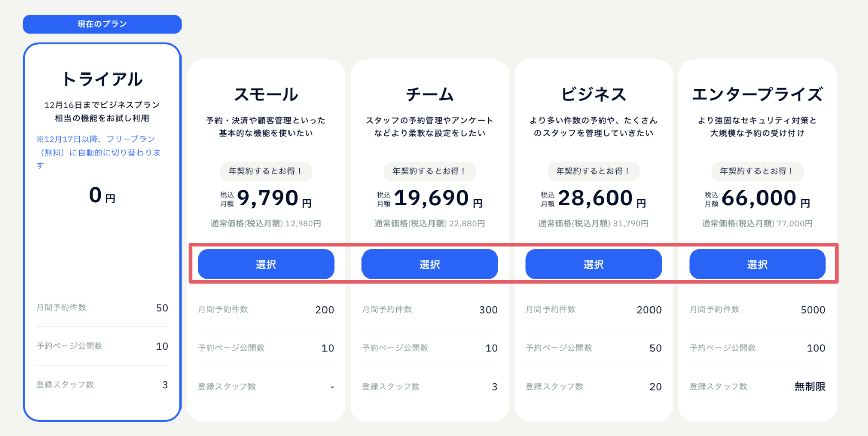The image size is (868, 436).
Task: Click スモール plan's 年契約するとお得！ badge
Action: pyautogui.click(x=266, y=171)
